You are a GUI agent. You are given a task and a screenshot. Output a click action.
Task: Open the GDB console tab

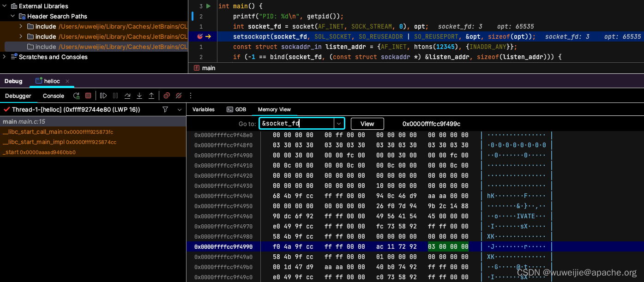(236, 109)
